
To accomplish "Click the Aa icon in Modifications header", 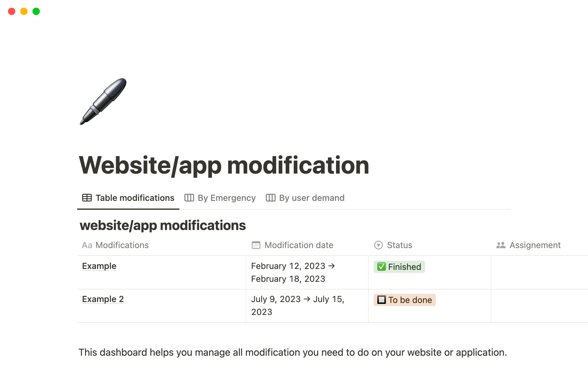I will 87,245.
